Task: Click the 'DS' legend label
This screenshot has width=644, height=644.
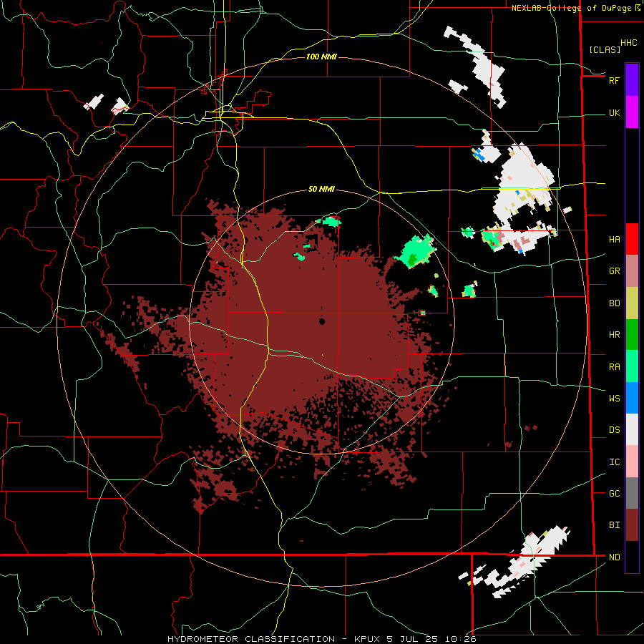Action: [x=614, y=430]
